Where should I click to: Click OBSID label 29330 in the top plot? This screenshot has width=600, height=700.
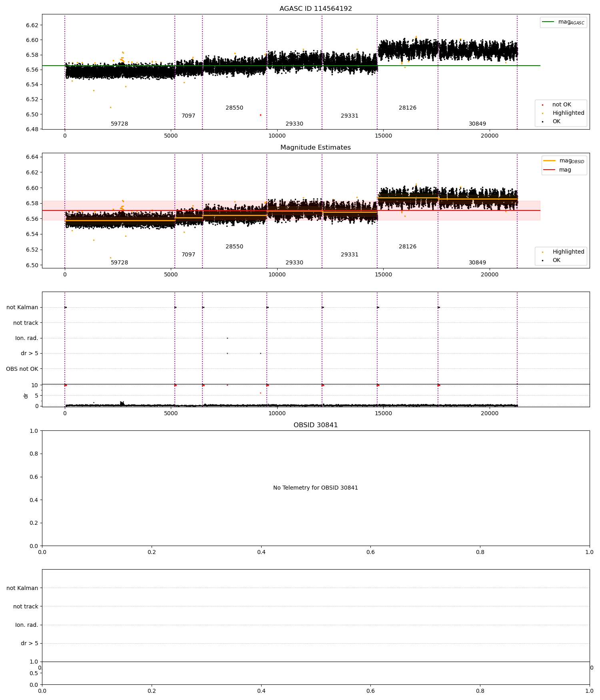pyautogui.click(x=294, y=124)
